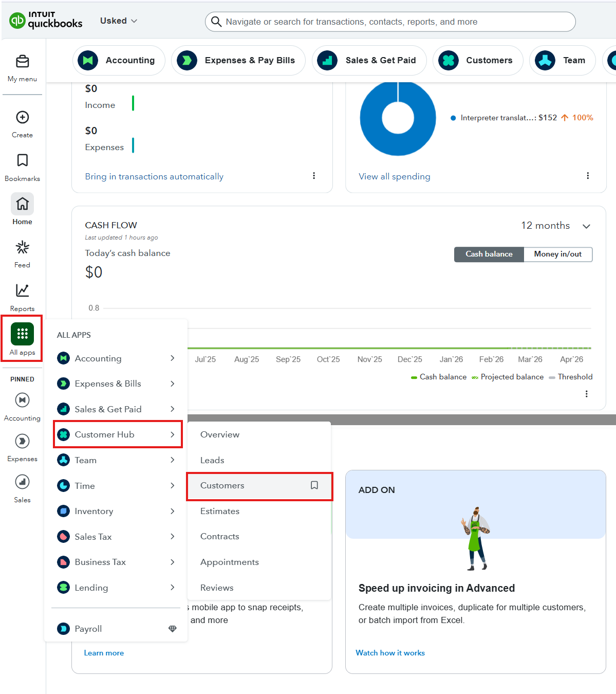This screenshot has height=694, width=616.
Task: Click the Sales & Get Paid top pill
Action: 369,60
